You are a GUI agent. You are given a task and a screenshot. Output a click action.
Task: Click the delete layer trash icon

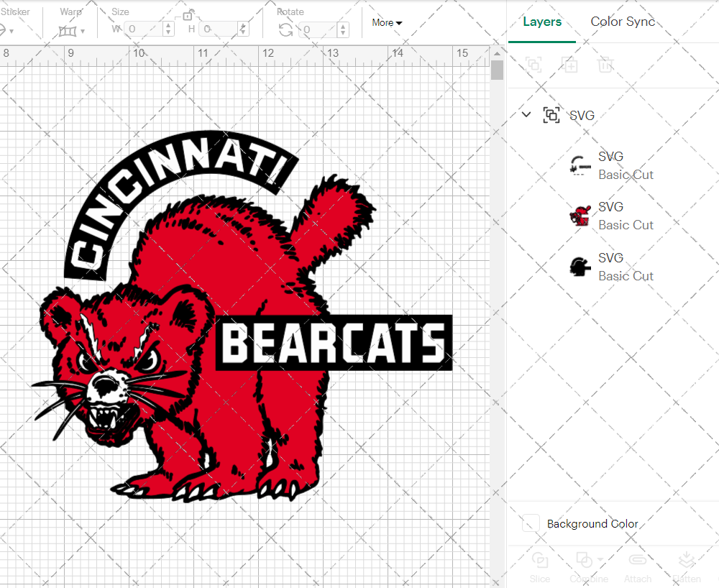click(605, 65)
